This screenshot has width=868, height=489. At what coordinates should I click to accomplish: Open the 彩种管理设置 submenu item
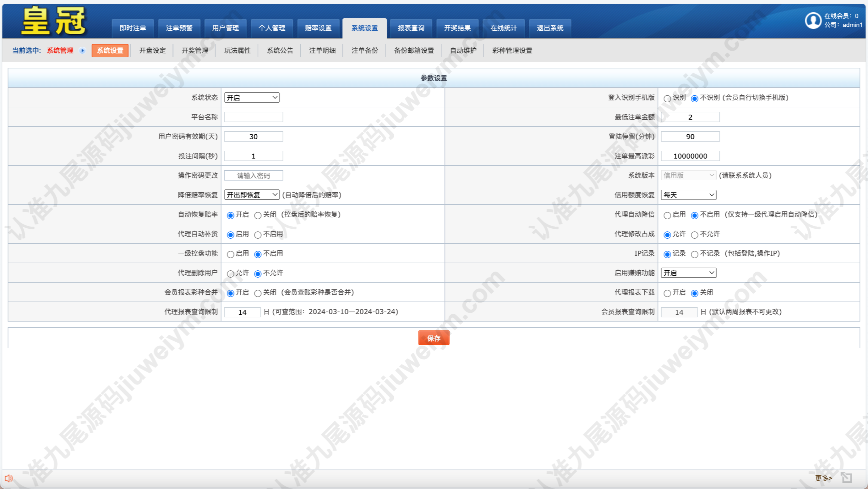click(512, 51)
